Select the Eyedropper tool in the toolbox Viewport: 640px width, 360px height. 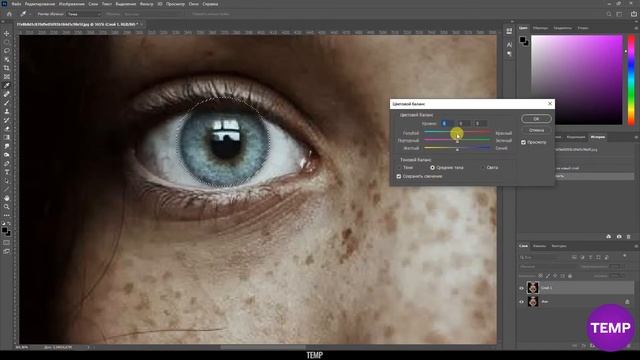(x=7, y=85)
